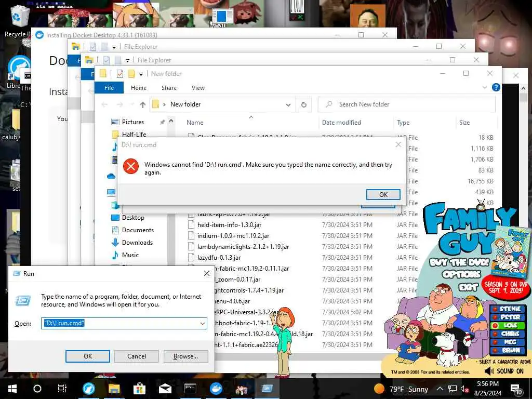
Task: Select Chris in the character list
Action: 508,334
